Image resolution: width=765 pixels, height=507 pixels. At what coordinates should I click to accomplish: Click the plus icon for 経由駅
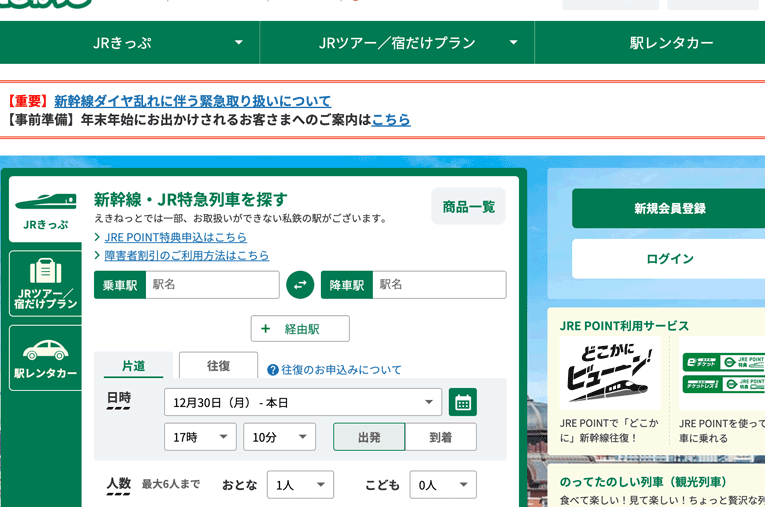pos(265,329)
